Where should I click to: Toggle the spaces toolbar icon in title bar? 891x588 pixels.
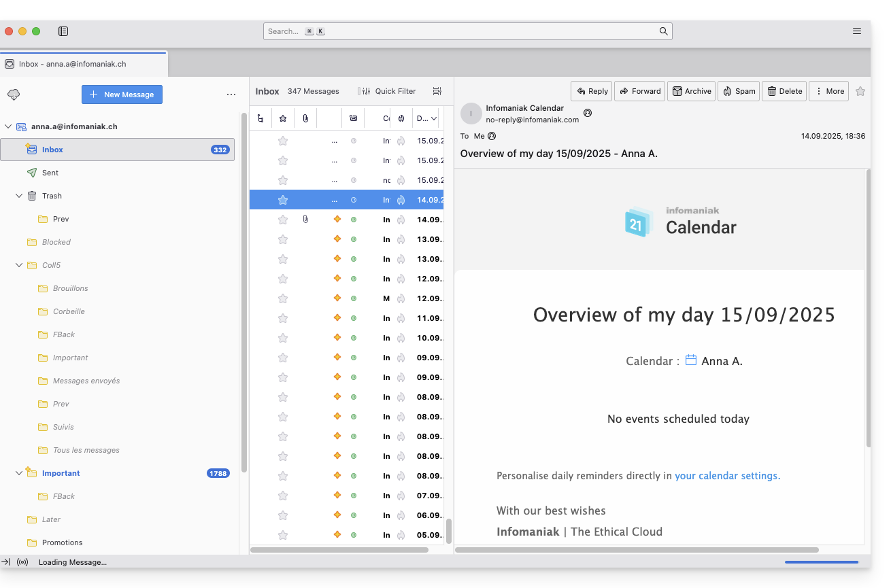coord(63,31)
